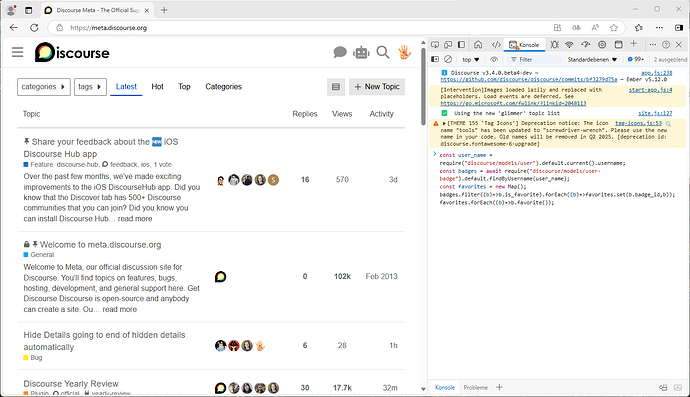Create a New Topic

click(377, 87)
